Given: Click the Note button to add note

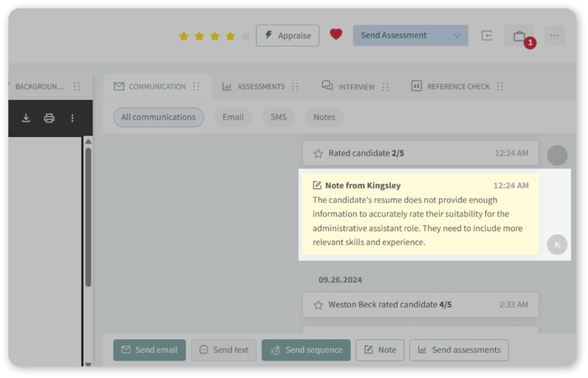Looking at the screenshot, I should [380, 350].
